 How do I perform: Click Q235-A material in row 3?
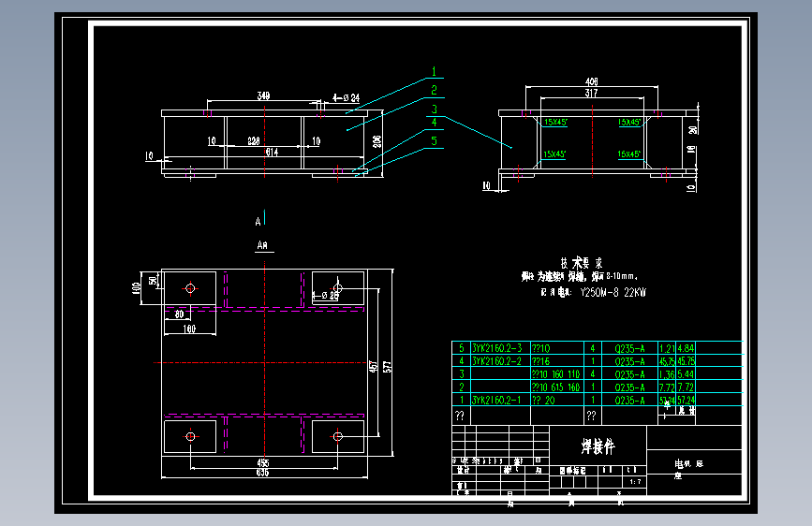coord(629,373)
